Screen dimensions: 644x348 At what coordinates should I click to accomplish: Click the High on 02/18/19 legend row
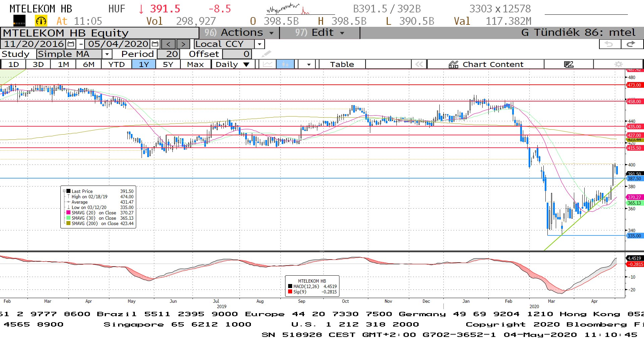100,197
